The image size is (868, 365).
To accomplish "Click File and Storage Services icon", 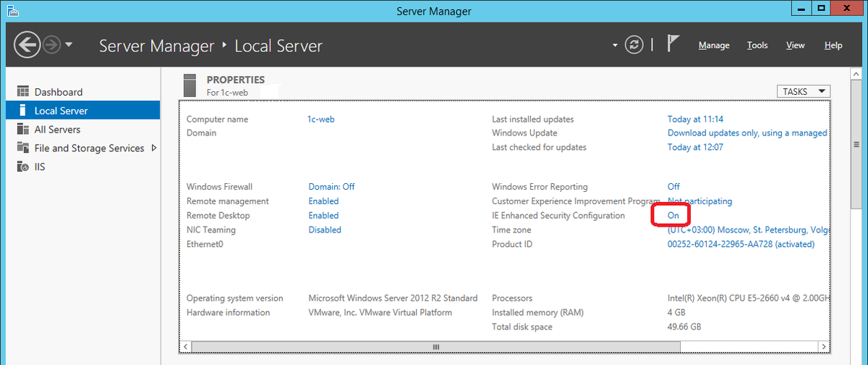I will click(22, 148).
